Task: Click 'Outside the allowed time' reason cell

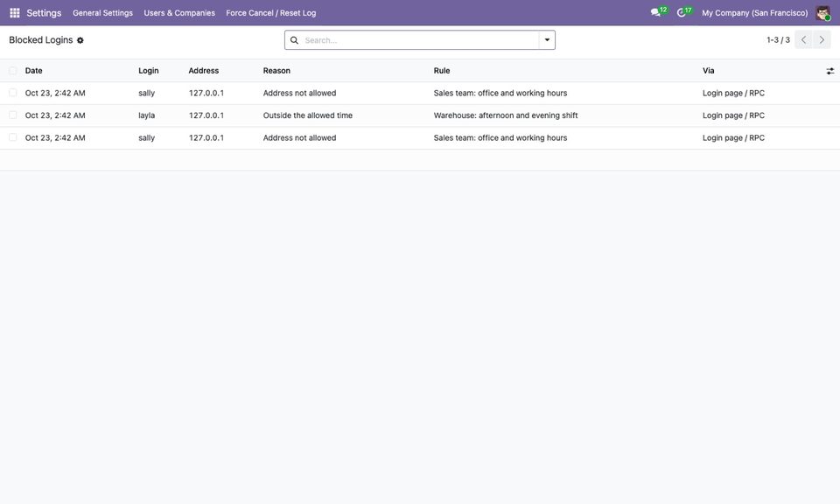Action: [308, 115]
